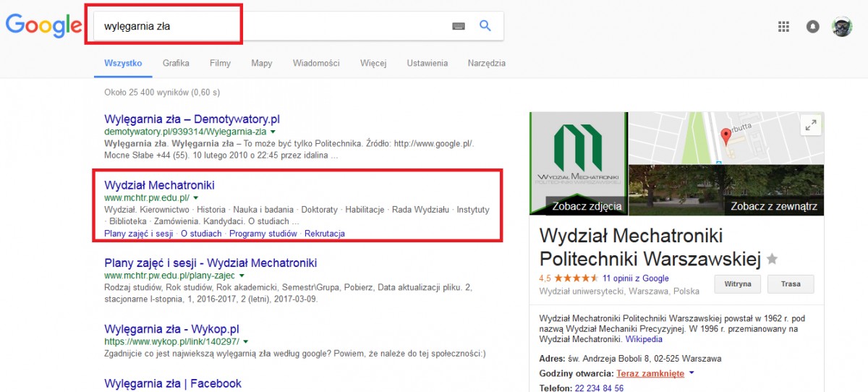The width and height of the screenshot is (868, 392).
Task: Expand the map with arrows icon
Action: 809,126
